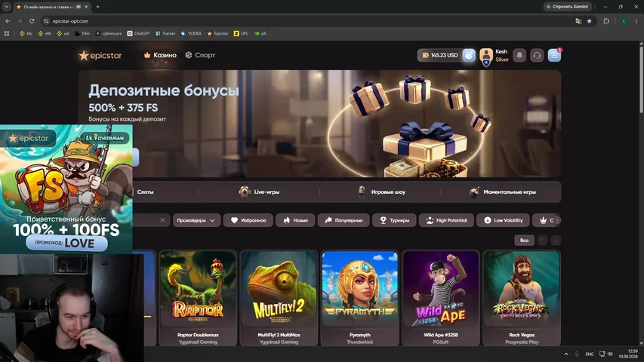Filter games by Популярные
644x362 pixels.
(x=344, y=220)
